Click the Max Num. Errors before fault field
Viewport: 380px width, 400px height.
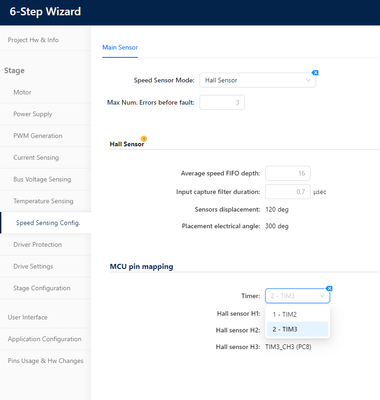pos(222,102)
